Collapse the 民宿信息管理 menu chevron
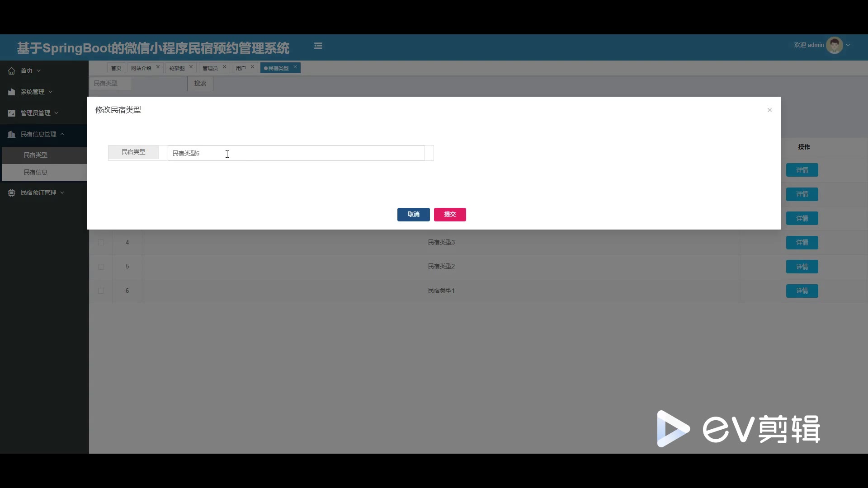The height and width of the screenshot is (488, 868). (x=62, y=134)
